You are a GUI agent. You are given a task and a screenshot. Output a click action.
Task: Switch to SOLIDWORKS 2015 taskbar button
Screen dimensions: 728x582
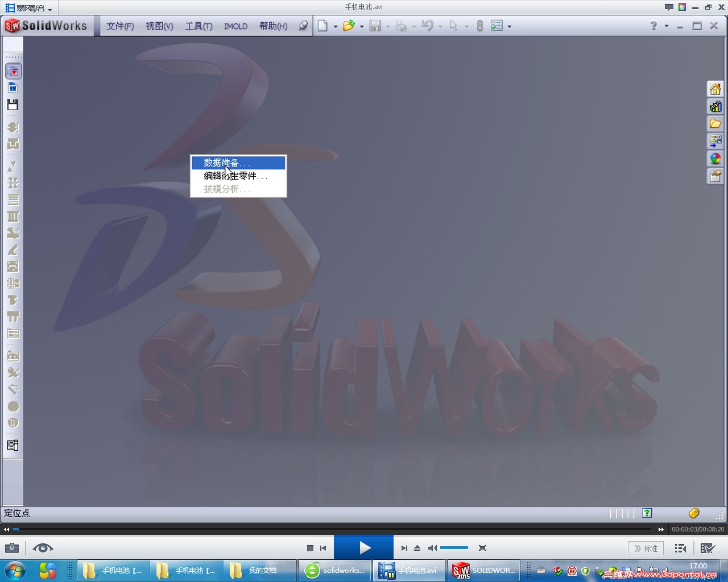pos(484,571)
